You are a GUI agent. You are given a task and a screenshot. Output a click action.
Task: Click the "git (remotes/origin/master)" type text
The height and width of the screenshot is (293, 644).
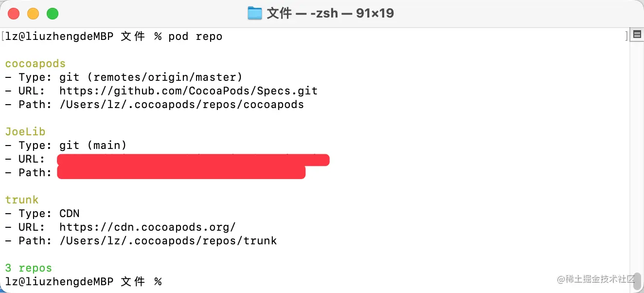(x=151, y=77)
